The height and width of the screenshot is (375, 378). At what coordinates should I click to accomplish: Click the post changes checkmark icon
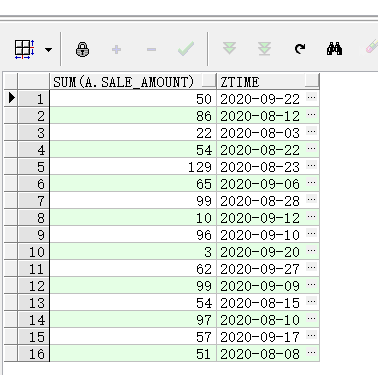(186, 49)
